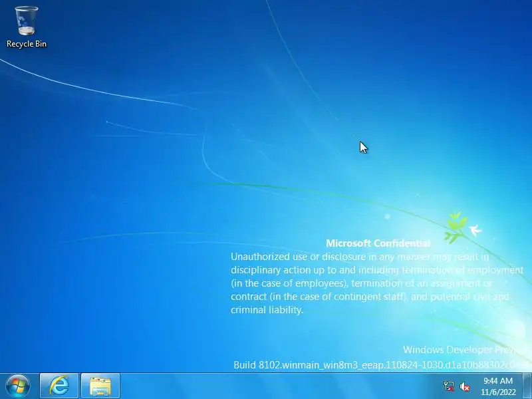Launch Internet Explorer from the taskbar
The image size is (532, 399).
point(59,386)
